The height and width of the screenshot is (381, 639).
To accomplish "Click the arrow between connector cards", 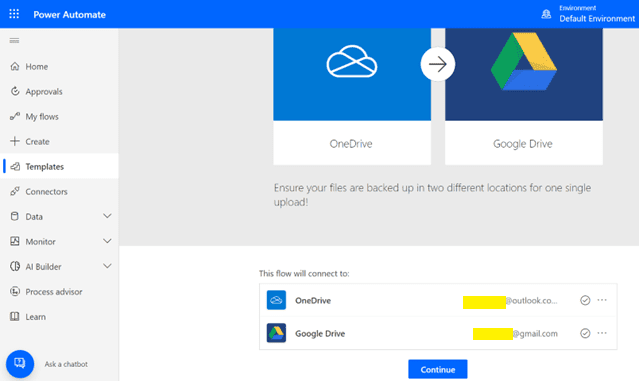I will pos(438,64).
